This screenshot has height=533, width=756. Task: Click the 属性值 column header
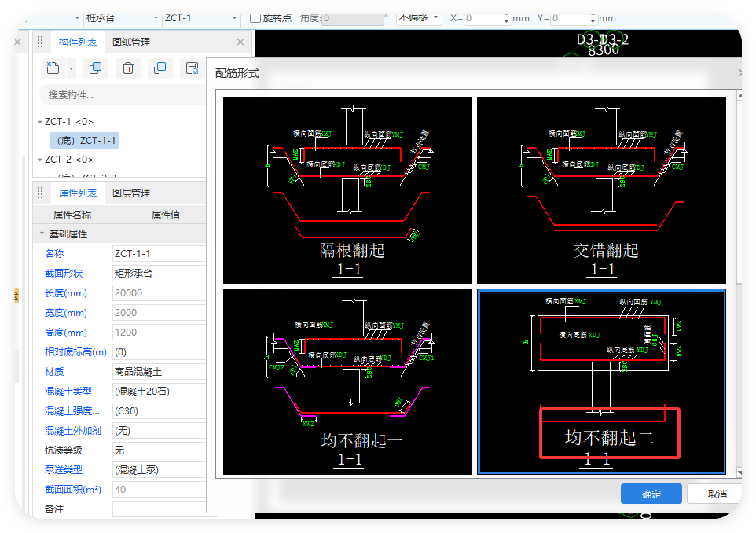pos(165,215)
